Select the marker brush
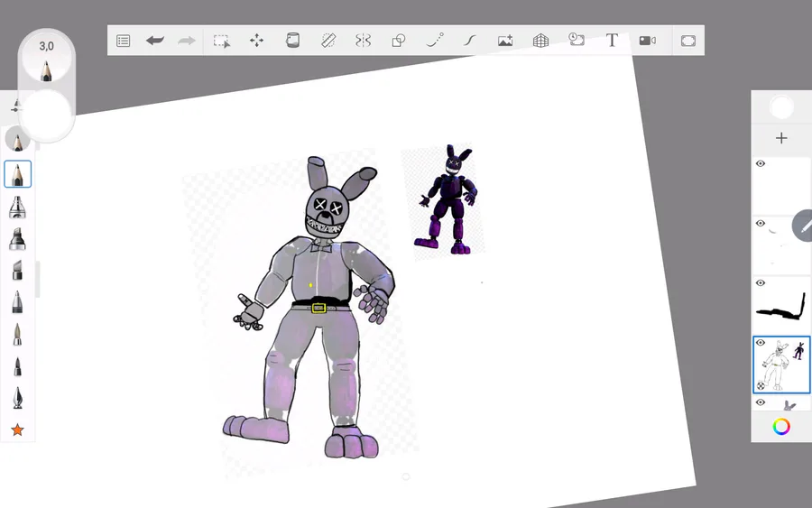The width and height of the screenshot is (812, 508). (18, 239)
